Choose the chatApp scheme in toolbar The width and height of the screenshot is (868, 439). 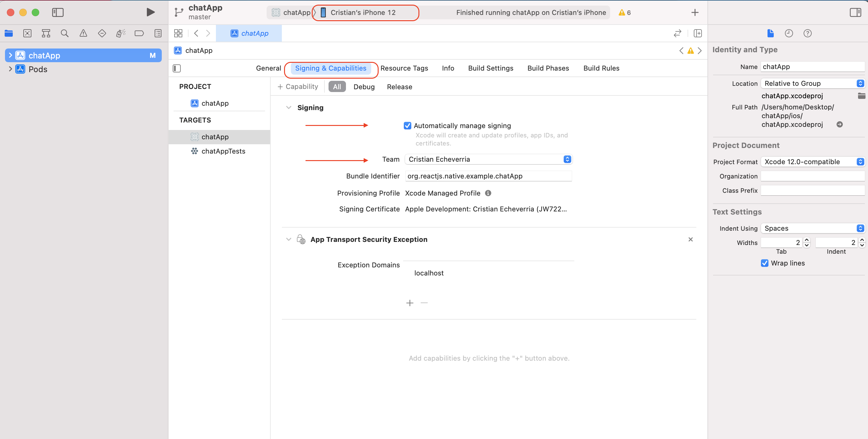point(291,12)
